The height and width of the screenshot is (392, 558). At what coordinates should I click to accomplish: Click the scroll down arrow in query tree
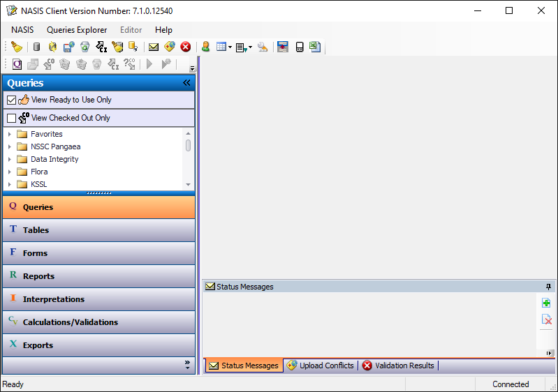coord(189,185)
